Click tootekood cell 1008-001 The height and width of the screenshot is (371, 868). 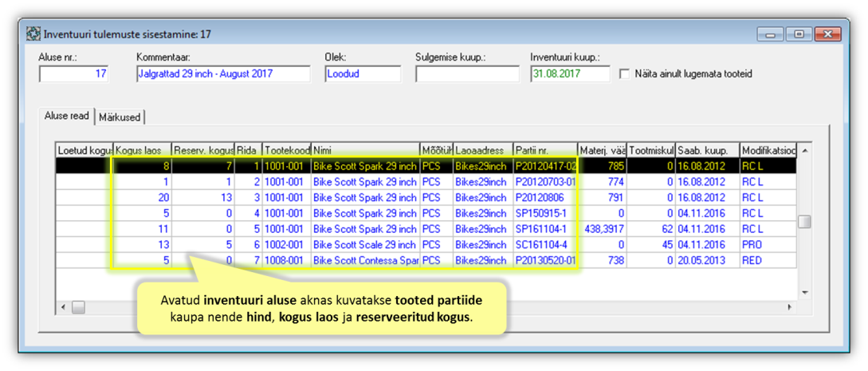[x=287, y=260]
